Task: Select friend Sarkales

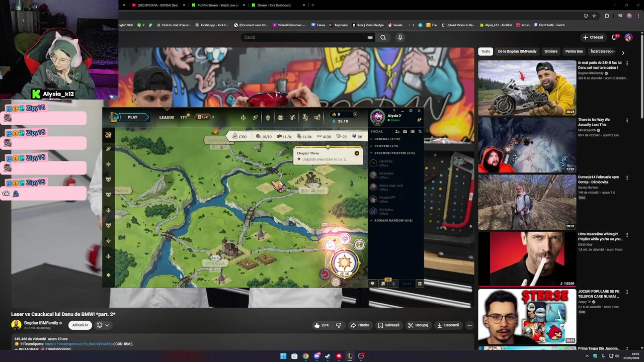Action: pyautogui.click(x=395, y=211)
